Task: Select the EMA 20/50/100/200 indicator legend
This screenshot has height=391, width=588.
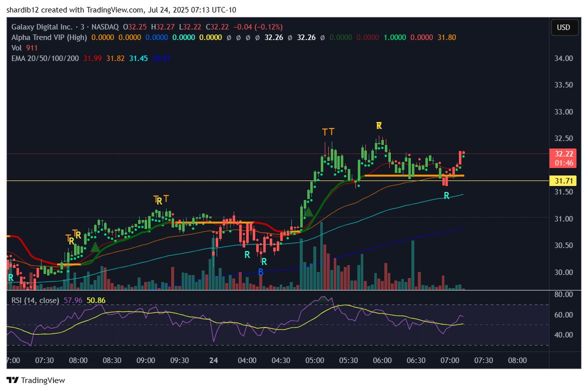Action: pyautogui.click(x=45, y=58)
